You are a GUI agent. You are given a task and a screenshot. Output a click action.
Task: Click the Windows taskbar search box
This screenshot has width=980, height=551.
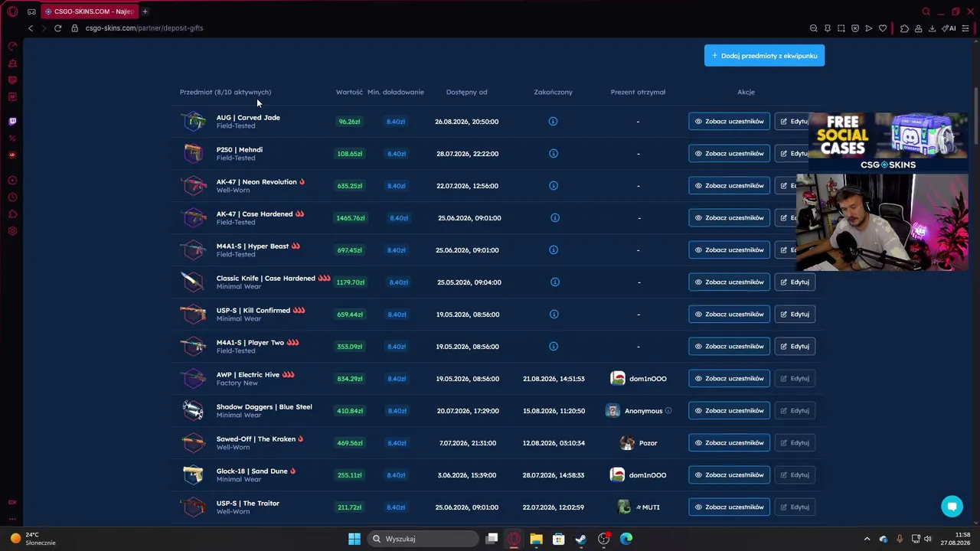pos(423,539)
